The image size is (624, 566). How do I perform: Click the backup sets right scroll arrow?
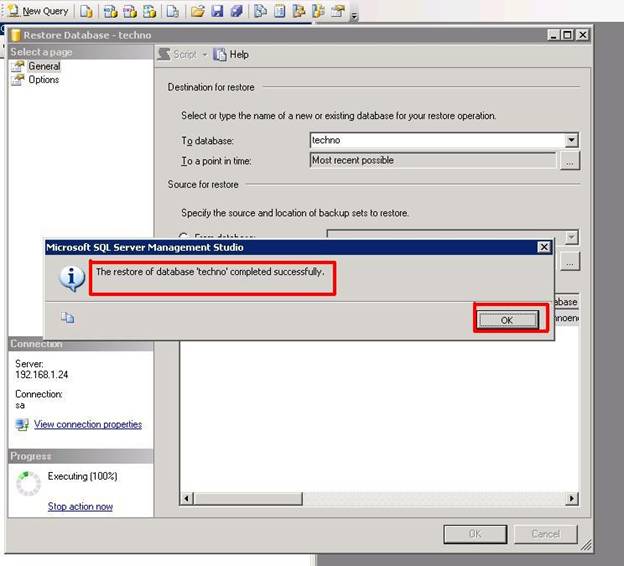pyautogui.click(x=572, y=498)
